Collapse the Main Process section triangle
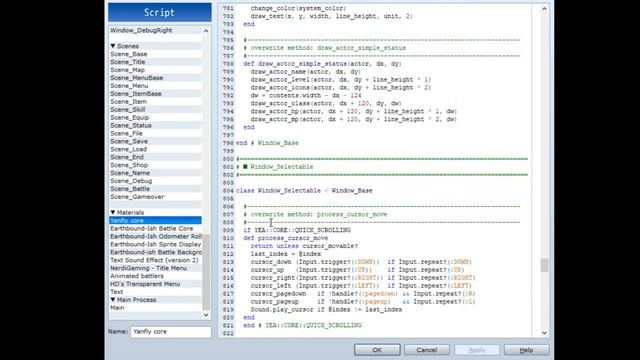The image size is (640, 360). pyautogui.click(x=113, y=300)
